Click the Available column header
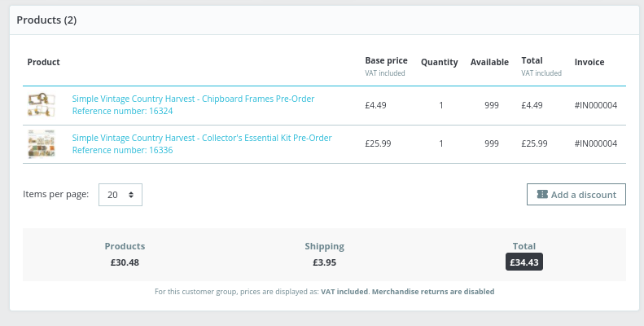644x326 pixels. [489, 62]
